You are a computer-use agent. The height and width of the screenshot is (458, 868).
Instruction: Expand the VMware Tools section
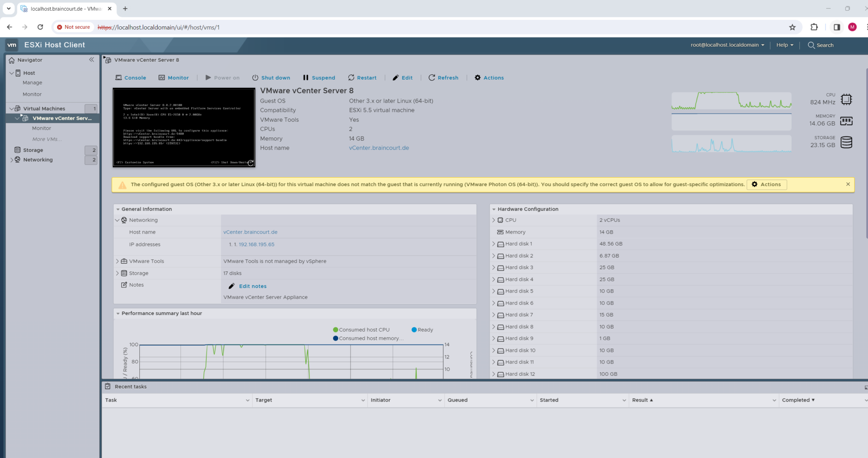[x=118, y=261]
